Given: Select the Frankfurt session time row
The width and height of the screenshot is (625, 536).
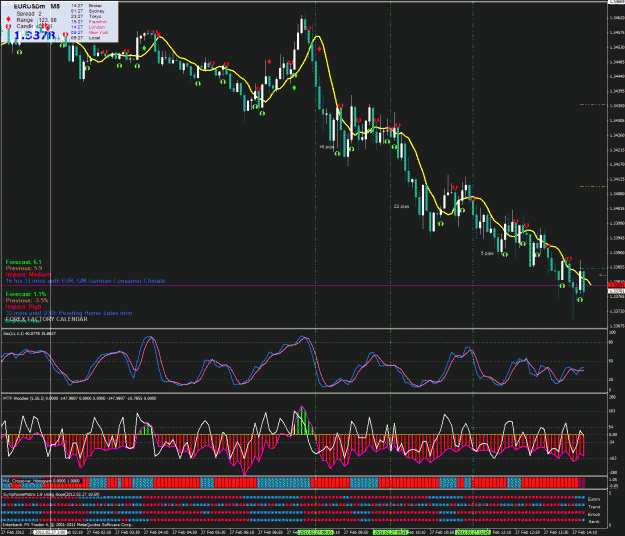Looking at the screenshot, I should click(89, 22).
